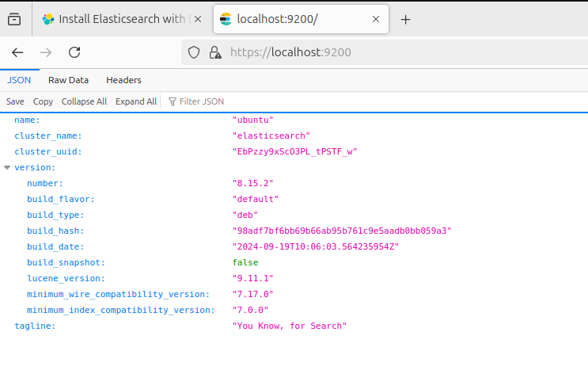Image resolution: width=588 pixels, height=374 pixels.
Task: Close the Install Elasticsearch tab
Action: pos(198,19)
